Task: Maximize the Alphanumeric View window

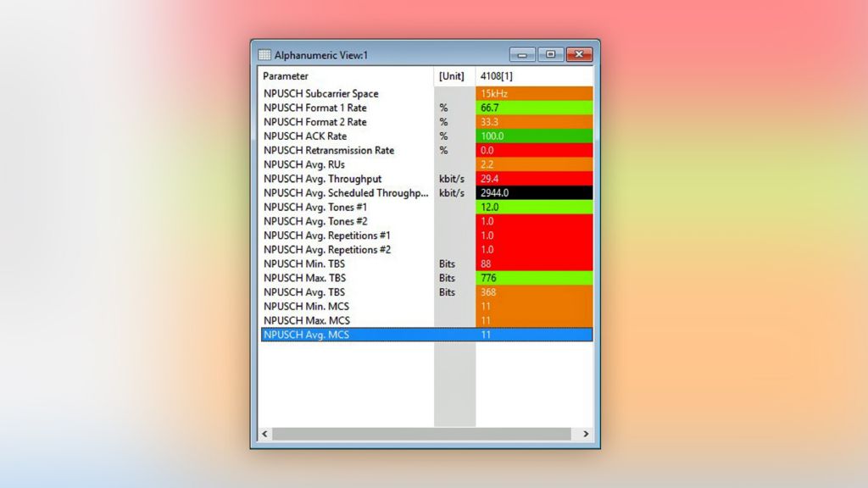Action: [550, 54]
